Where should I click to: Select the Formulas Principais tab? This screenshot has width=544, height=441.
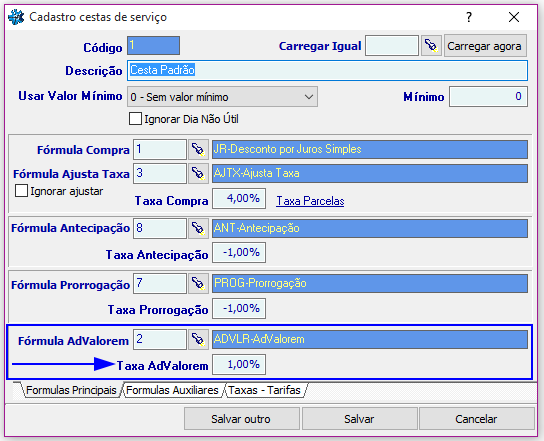tap(71, 390)
